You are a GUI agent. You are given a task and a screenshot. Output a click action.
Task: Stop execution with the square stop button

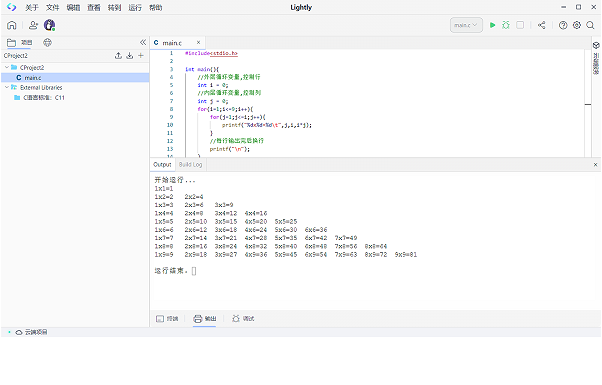pyautogui.click(x=520, y=25)
